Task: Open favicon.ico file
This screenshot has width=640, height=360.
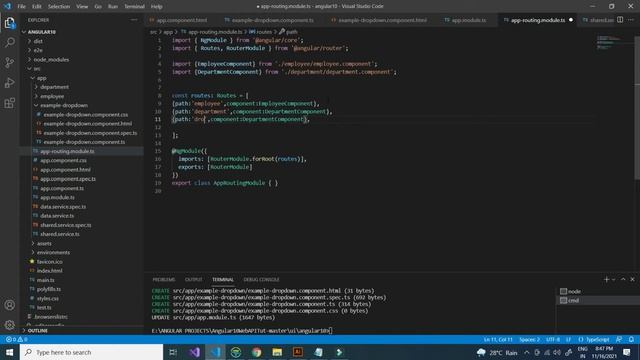Action: tap(50, 262)
